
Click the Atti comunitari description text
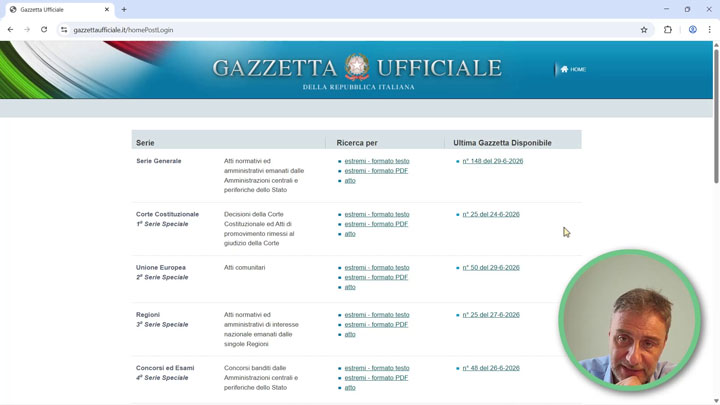click(x=244, y=267)
